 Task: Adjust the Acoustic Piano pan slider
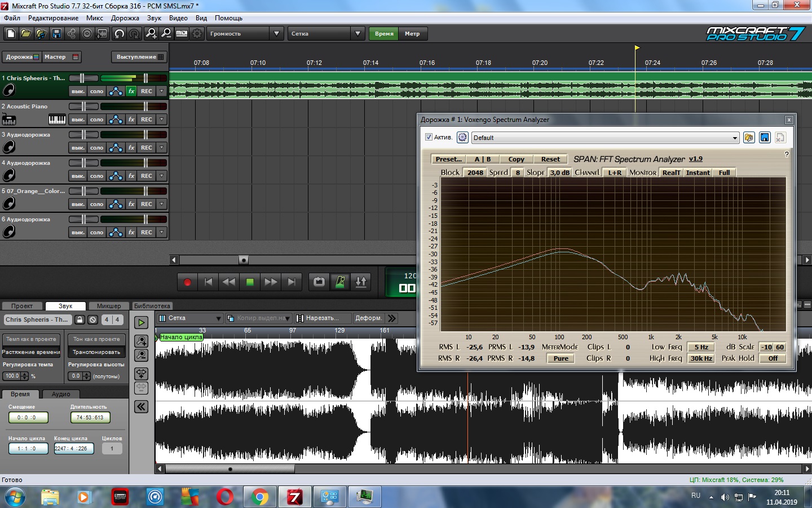coord(83,106)
